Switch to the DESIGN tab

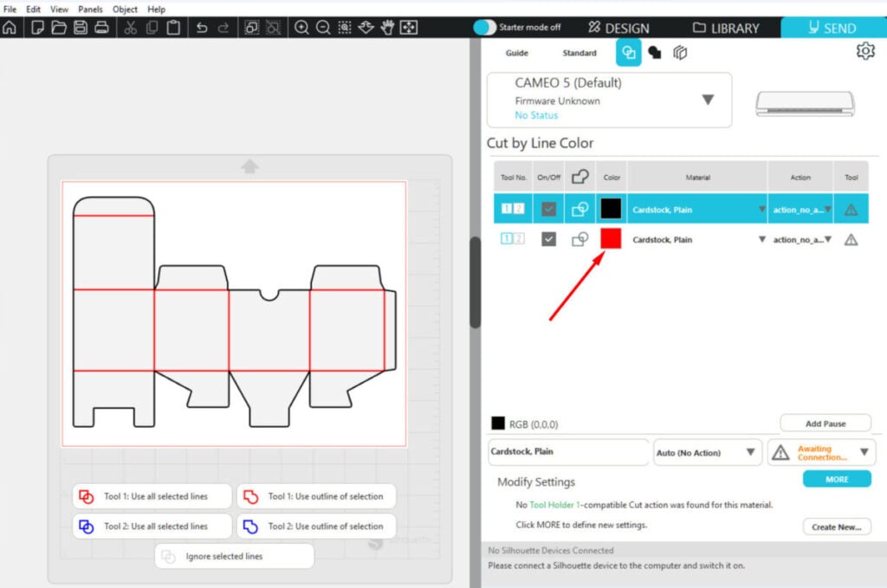[x=618, y=28]
